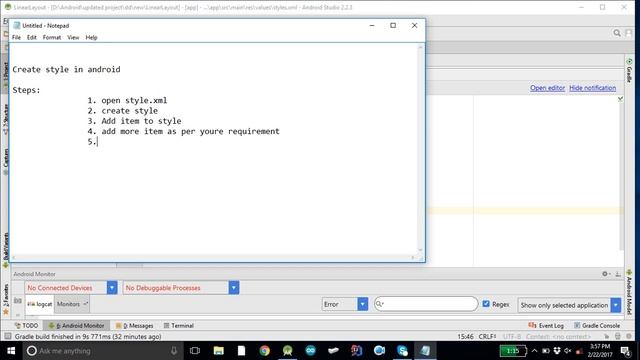The height and width of the screenshot is (360, 640).
Task: Click the Notepad icon in taskbar
Action: [425, 351]
